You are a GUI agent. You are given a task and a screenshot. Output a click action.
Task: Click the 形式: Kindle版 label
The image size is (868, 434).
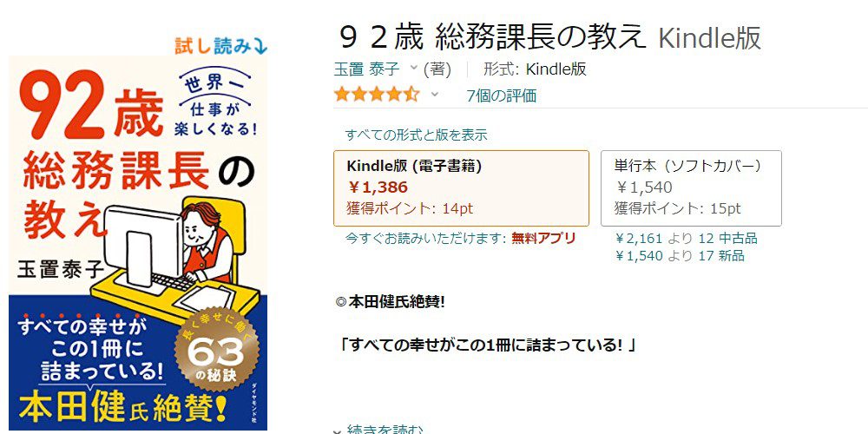point(535,69)
